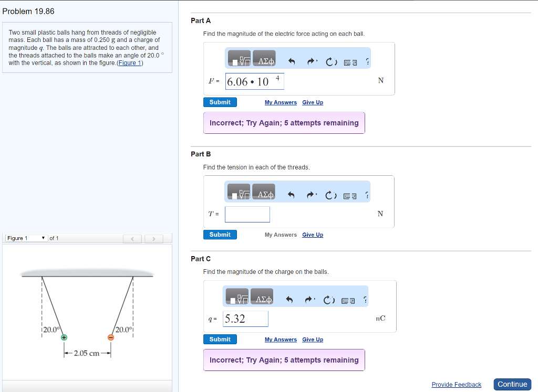The width and height of the screenshot is (538, 392).
Task: Open keyboard shortcuts icon in Part A
Action: (x=350, y=62)
